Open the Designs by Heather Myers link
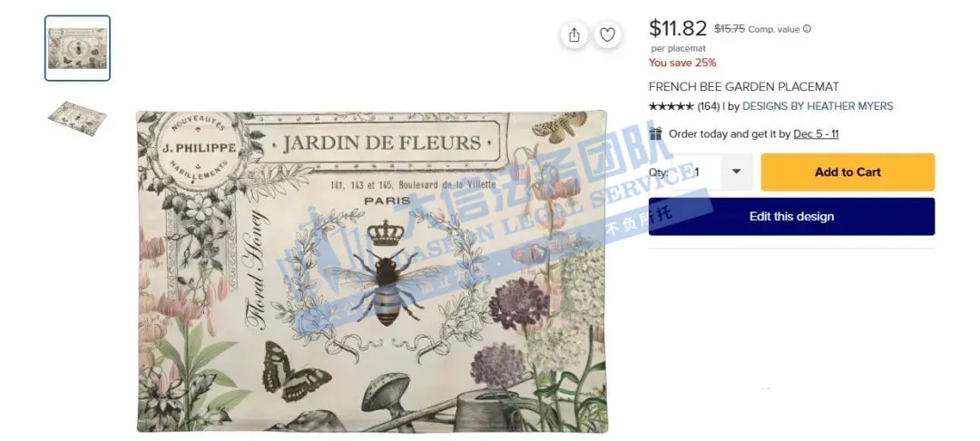The height and width of the screenshot is (441, 980). pos(818,106)
